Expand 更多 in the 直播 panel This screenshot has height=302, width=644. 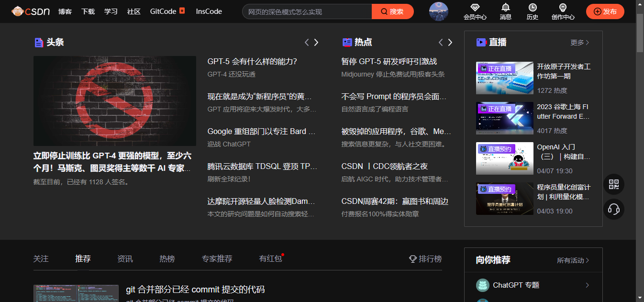[580, 43]
